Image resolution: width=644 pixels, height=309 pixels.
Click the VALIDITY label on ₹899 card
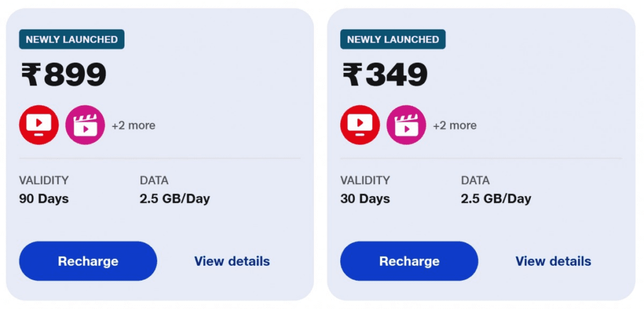(44, 180)
